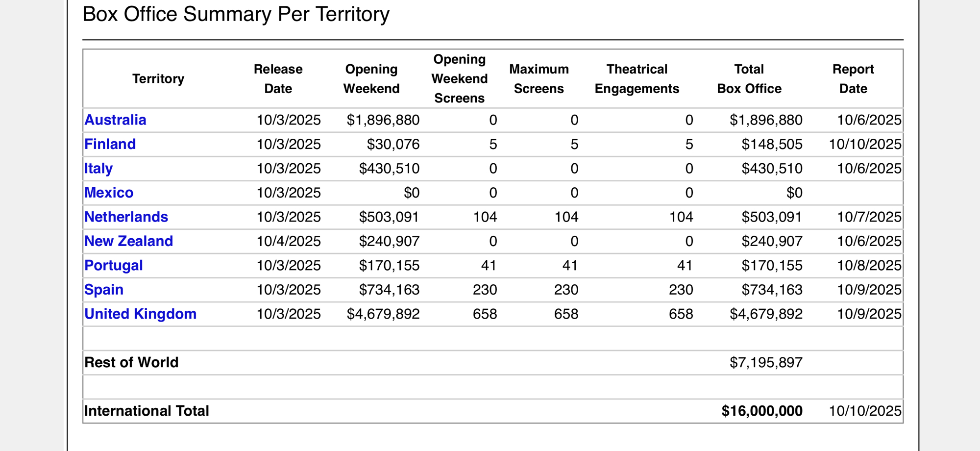This screenshot has width=980, height=451.
Task: Click the New Zealand link
Action: tap(128, 241)
